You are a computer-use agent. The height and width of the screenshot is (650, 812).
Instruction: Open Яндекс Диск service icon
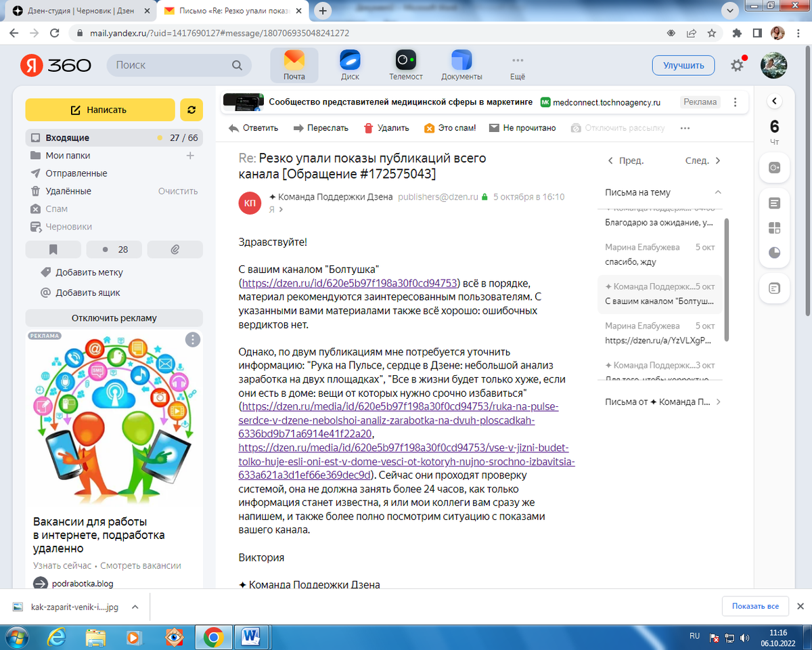pyautogui.click(x=350, y=65)
